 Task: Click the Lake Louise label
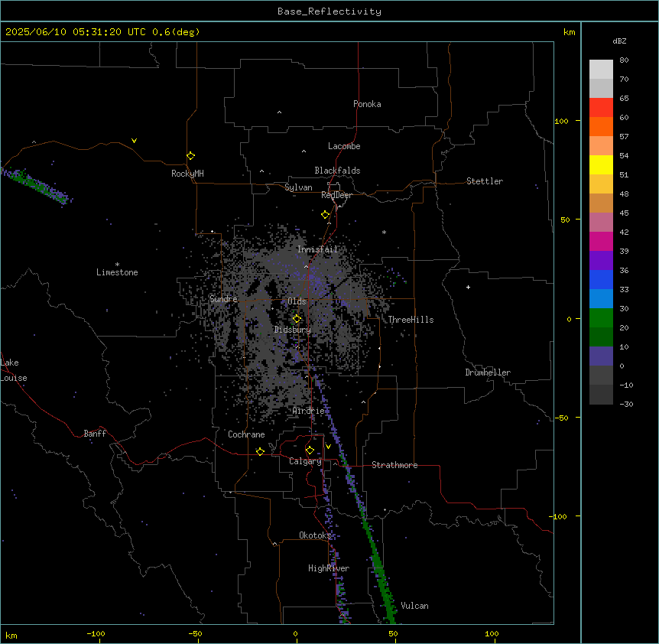pyautogui.click(x=12, y=370)
